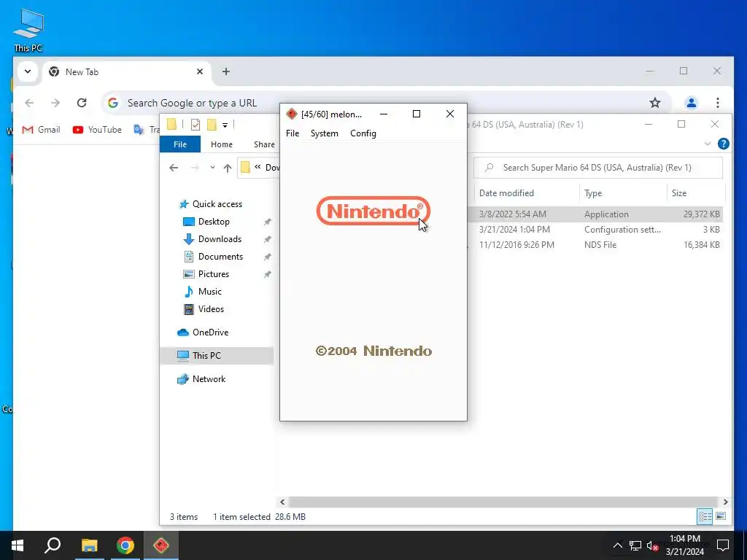747x560 pixels.
Task: Open Downloads in Explorer navigation pane
Action: (x=212, y=239)
